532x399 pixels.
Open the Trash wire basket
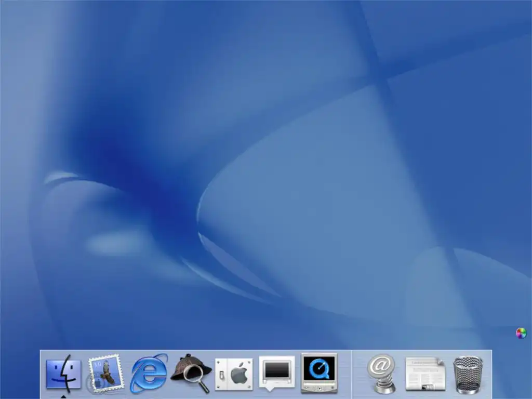click(468, 374)
